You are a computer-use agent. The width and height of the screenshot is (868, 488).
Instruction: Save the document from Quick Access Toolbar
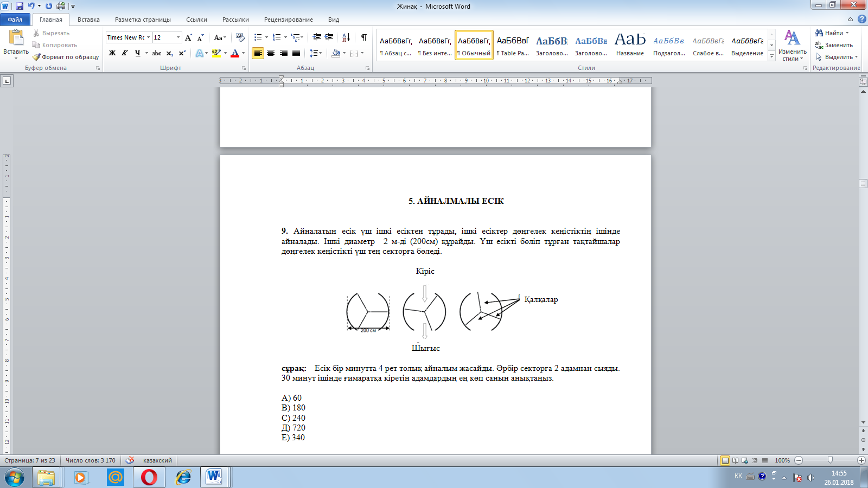coord(20,6)
